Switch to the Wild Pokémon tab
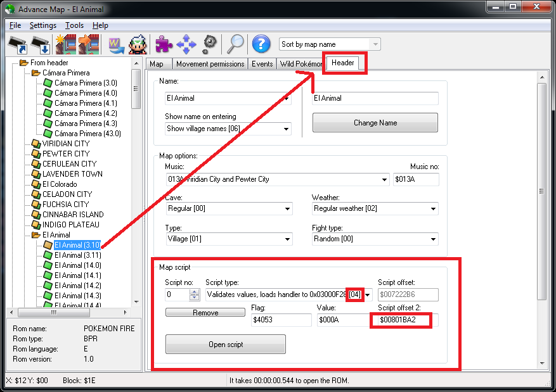Screen dimensions: 556x392 click(301, 64)
